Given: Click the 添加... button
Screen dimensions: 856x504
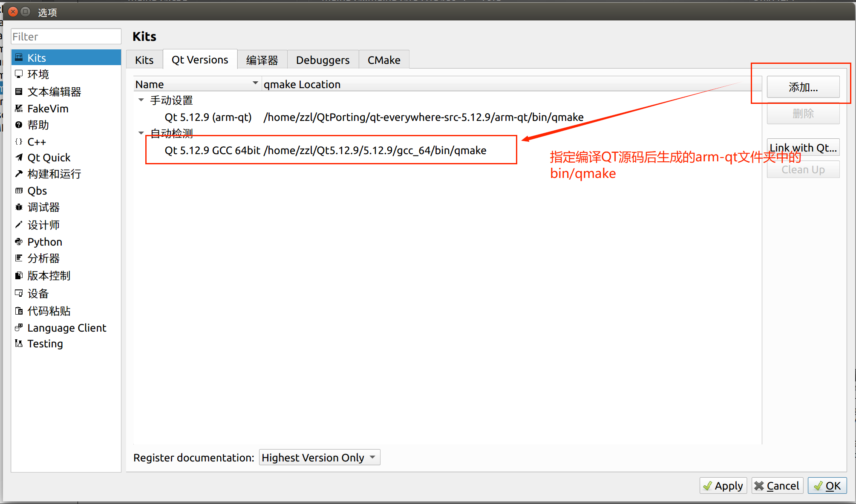Looking at the screenshot, I should click(803, 87).
